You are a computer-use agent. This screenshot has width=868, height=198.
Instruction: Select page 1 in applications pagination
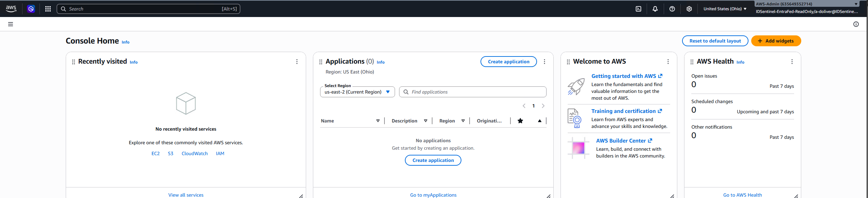(x=534, y=106)
